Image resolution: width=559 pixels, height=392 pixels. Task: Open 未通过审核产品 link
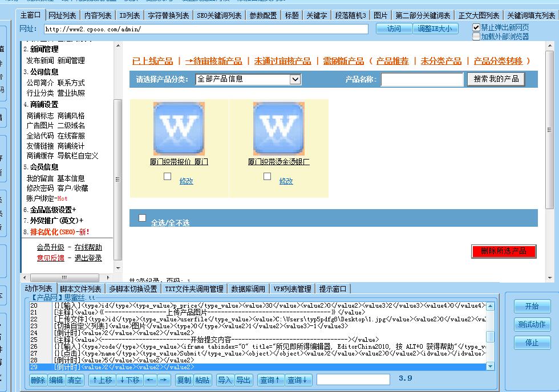coord(282,61)
